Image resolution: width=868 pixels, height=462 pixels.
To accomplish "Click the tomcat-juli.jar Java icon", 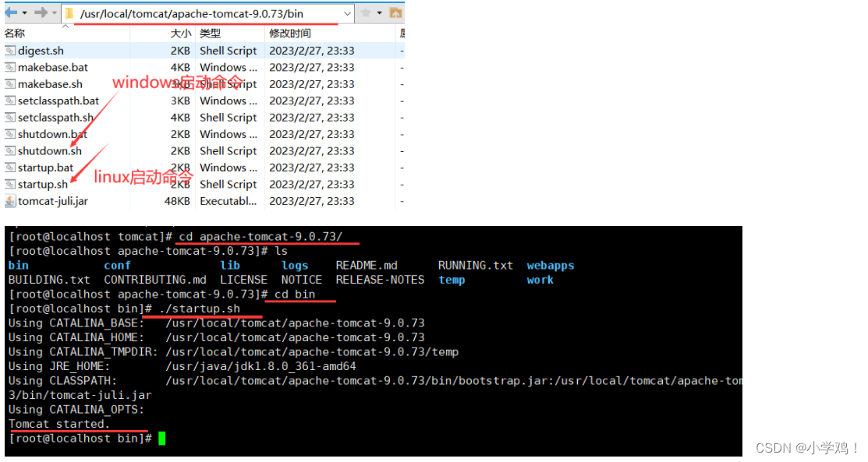I will click(10, 201).
